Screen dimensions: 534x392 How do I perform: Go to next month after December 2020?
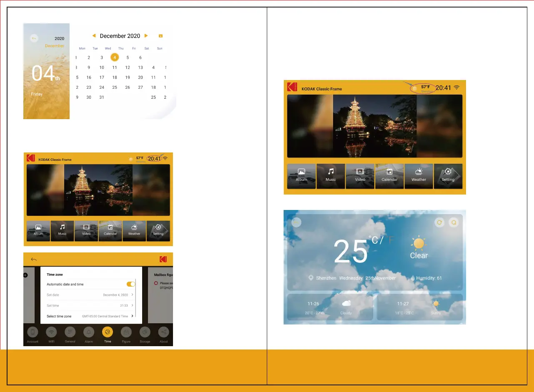click(x=146, y=36)
